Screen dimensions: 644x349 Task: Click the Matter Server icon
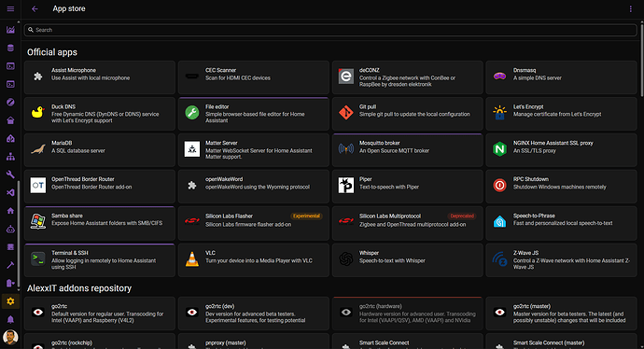coord(192,149)
